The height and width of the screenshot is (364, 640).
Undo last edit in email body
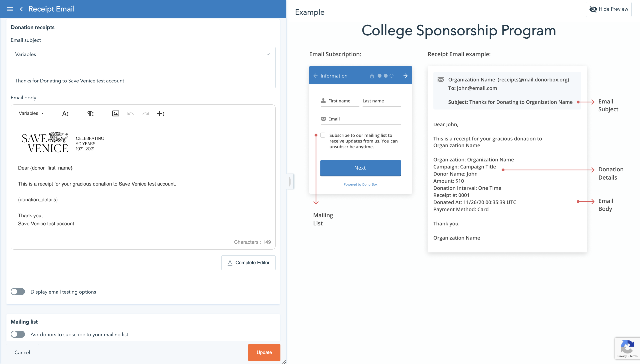coord(130,114)
